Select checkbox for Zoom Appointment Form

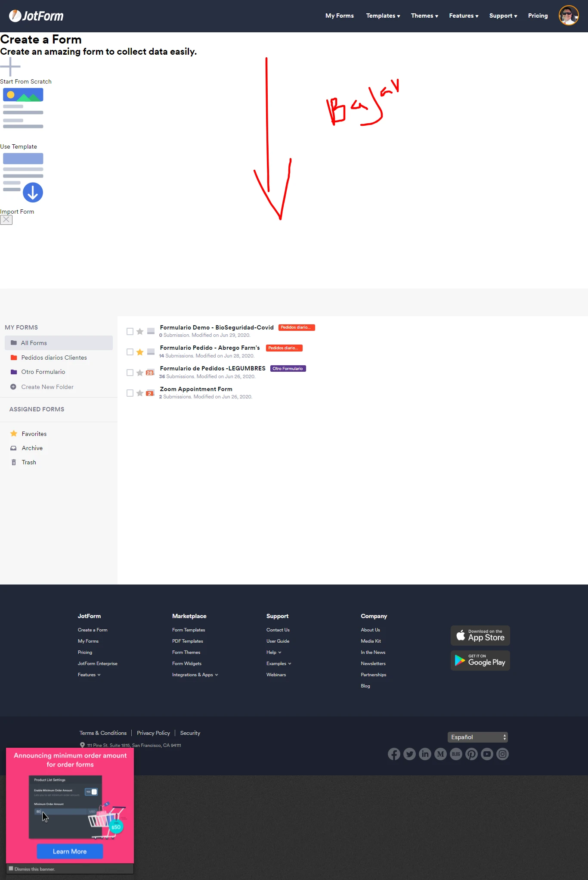point(130,393)
